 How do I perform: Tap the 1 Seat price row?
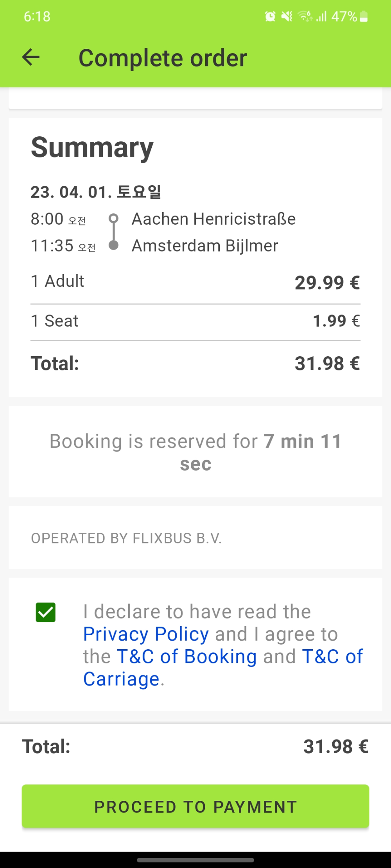195,321
